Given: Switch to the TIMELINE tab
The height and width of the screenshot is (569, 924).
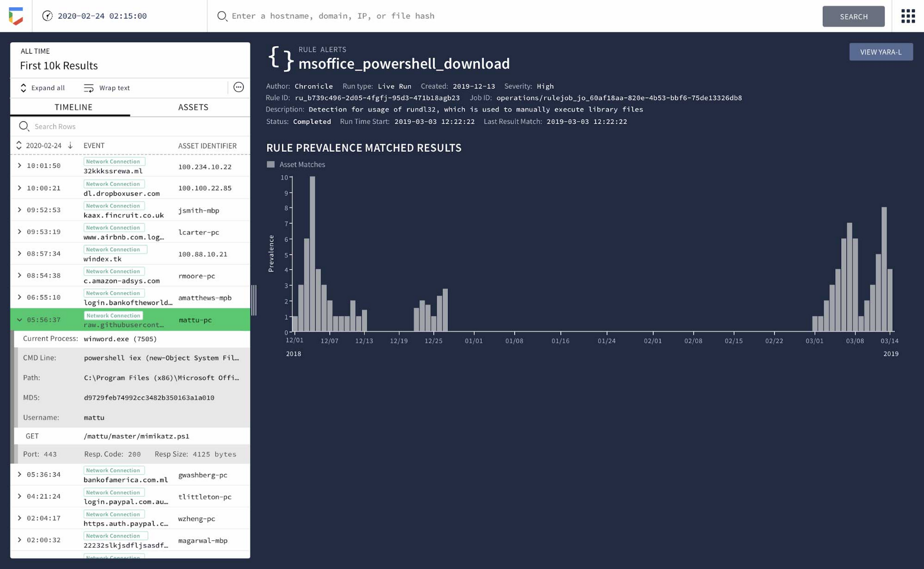Looking at the screenshot, I should 73,107.
